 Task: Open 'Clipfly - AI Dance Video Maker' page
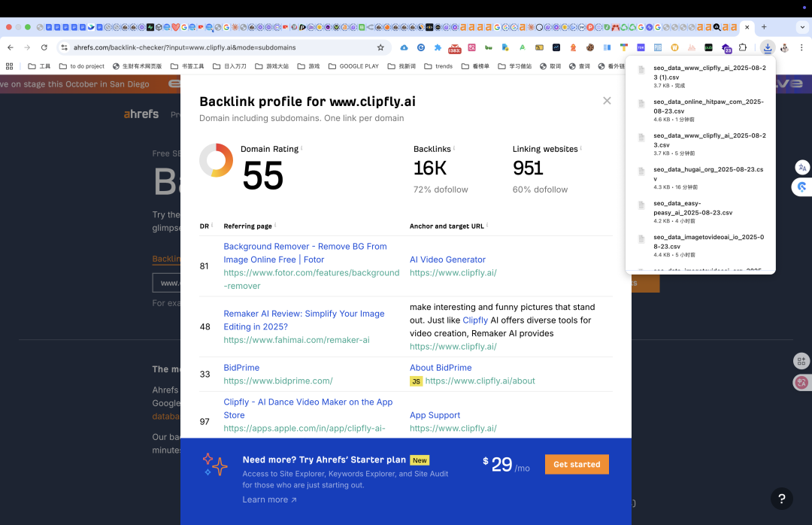tap(308, 408)
